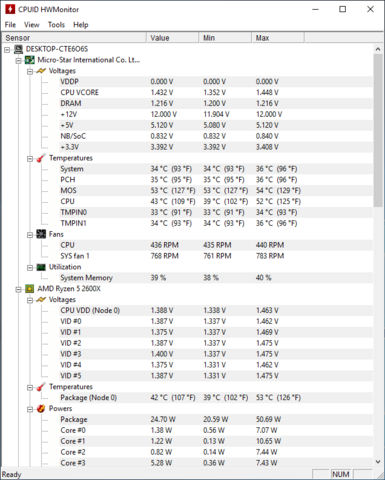The height and width of the screenshot is (480, 385).
Task: Collapse the Powers section
Action: pyautogui.click(x=30, y=409)
